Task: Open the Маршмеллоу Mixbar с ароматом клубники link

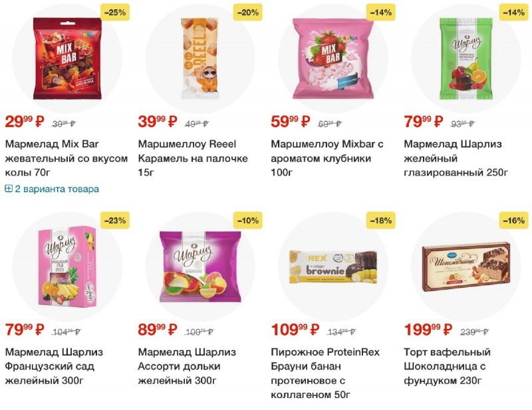Action: point(327,158)
